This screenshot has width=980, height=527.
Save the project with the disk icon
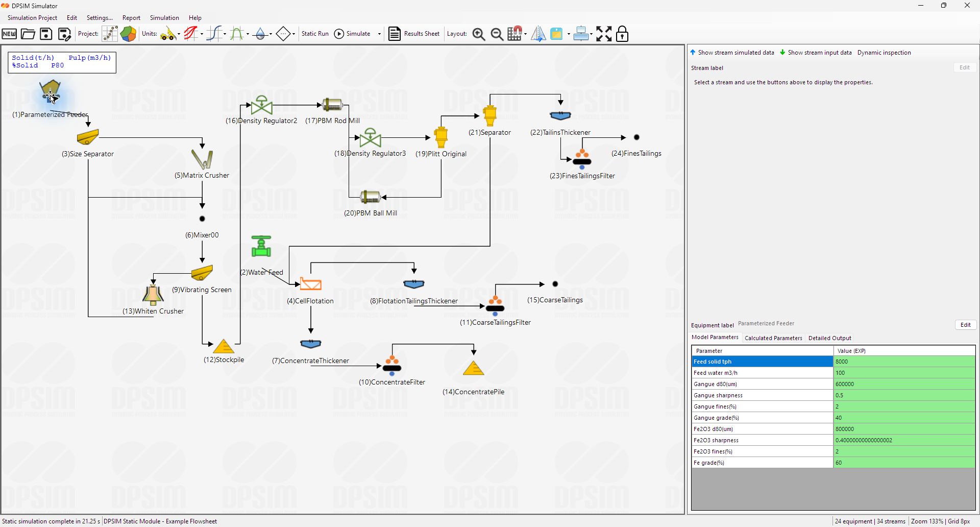[46, 34]
